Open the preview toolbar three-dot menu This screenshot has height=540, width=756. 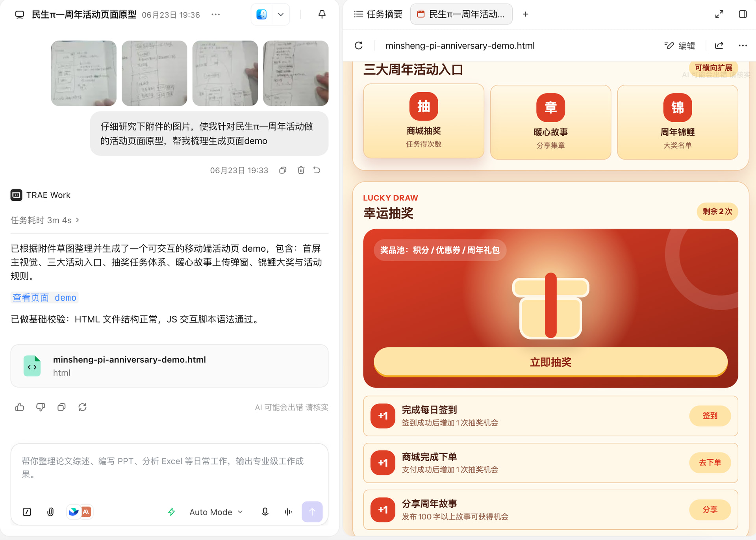pyautogui.click(x=743, y=46)
